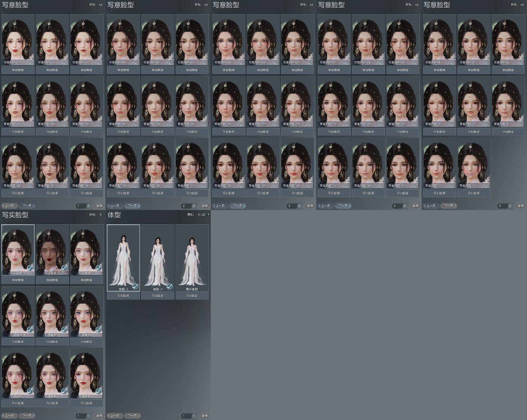Click the page number field in the 写实脸型 panel
527x420 pixels.
click(81, 416)
